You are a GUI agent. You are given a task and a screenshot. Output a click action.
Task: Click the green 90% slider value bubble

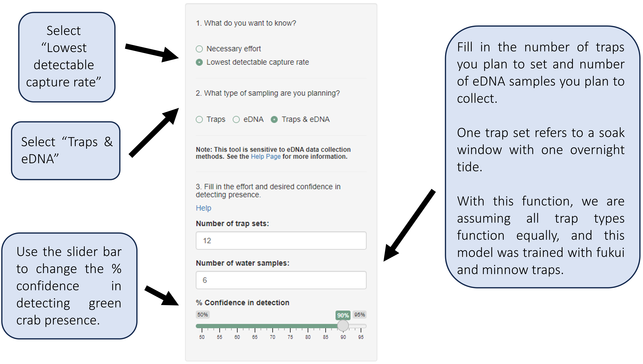point(343,315)
